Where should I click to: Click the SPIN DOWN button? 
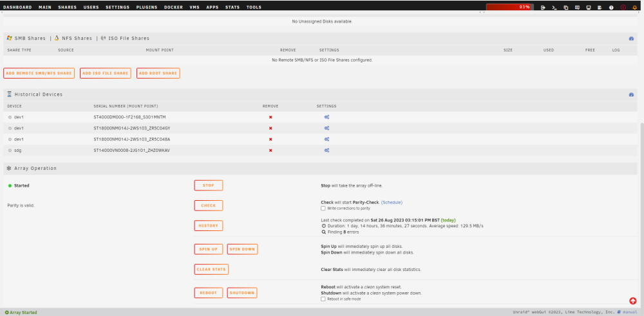(x=242, y=249)
